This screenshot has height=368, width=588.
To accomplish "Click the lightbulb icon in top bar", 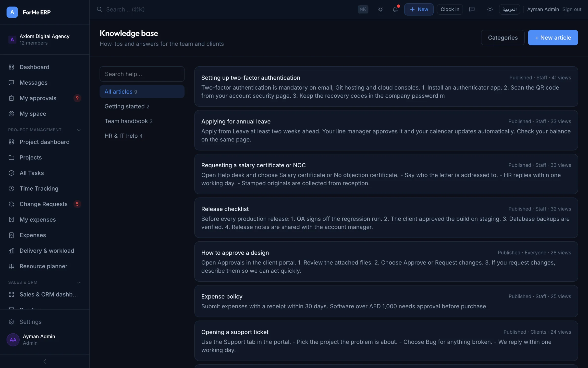I will 380,9.
